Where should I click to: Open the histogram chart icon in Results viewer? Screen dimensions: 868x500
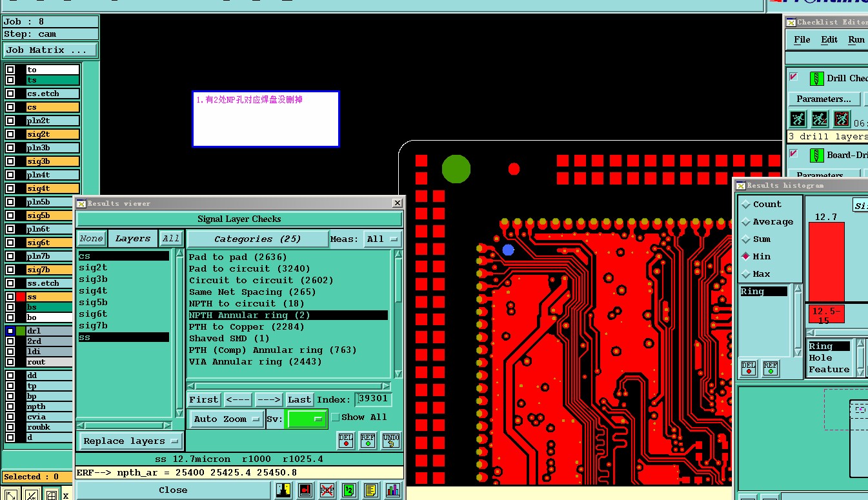[x=392, y=490]
